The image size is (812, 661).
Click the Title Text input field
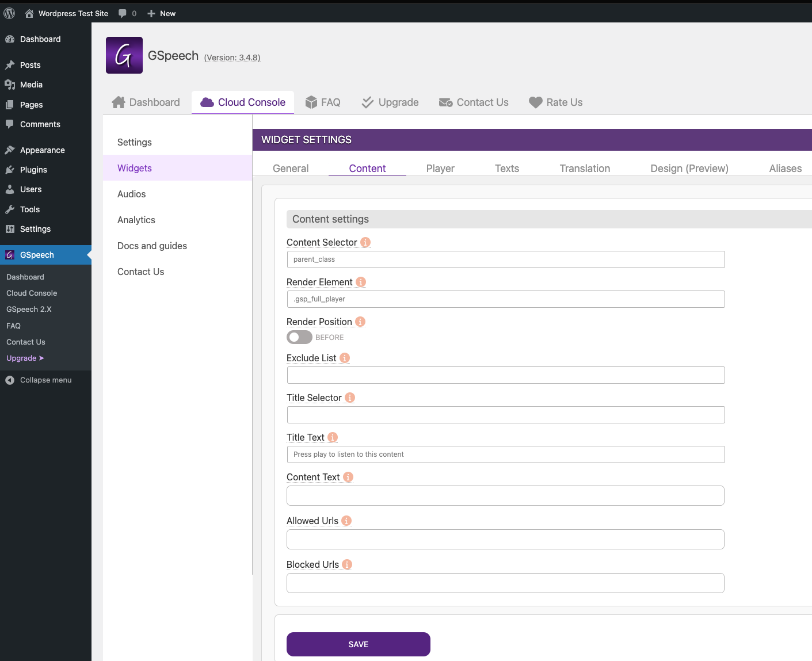coord(506,454)
